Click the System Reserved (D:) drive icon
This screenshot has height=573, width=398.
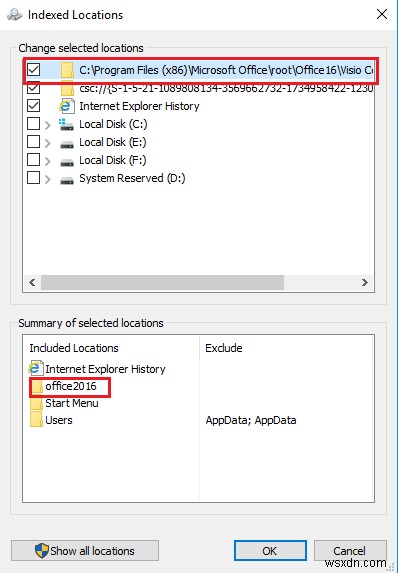tap(67, 180)
